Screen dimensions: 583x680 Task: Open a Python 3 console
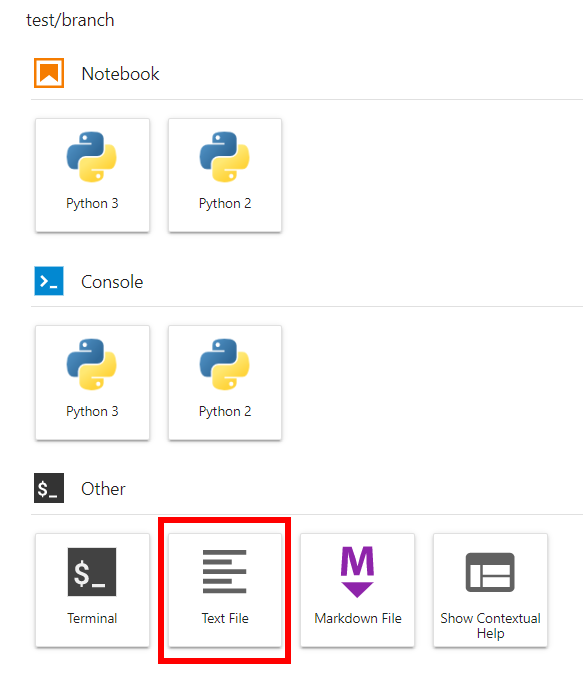pos(92,383)
